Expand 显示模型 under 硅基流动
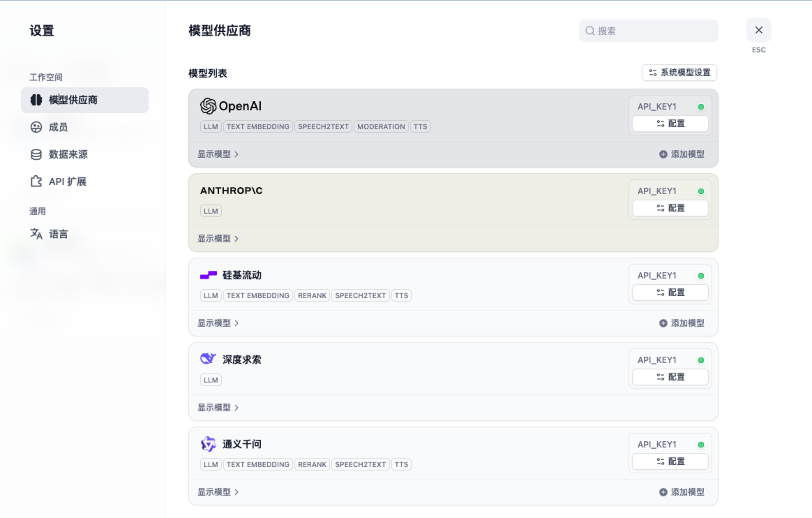This screenshot has width=812, height=518. (218, 323)
